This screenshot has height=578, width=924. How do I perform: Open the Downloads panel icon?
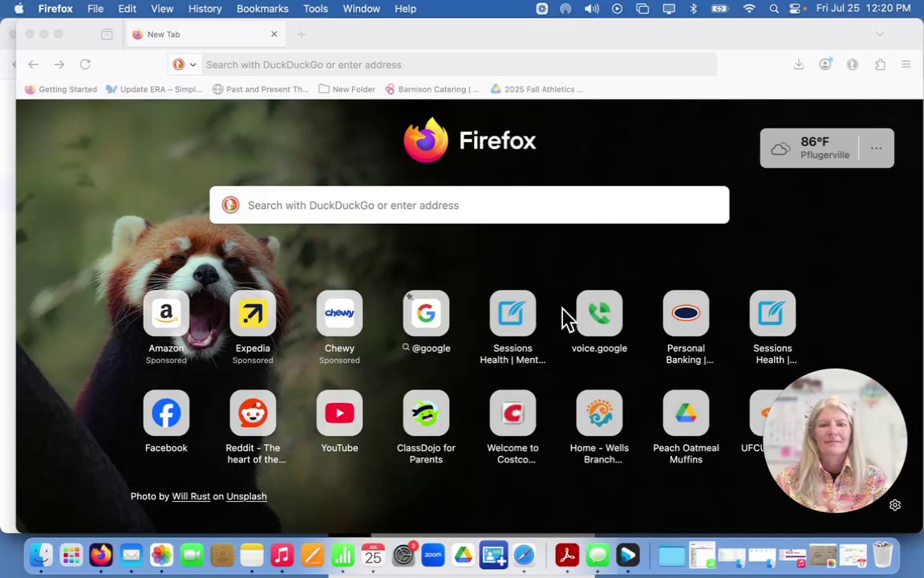click(799, 64)
